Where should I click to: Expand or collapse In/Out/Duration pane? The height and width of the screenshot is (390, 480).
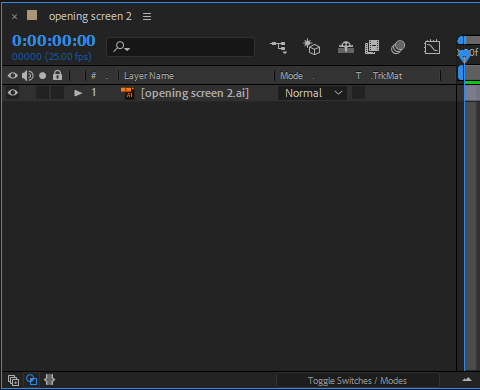(x=49, y=380)
